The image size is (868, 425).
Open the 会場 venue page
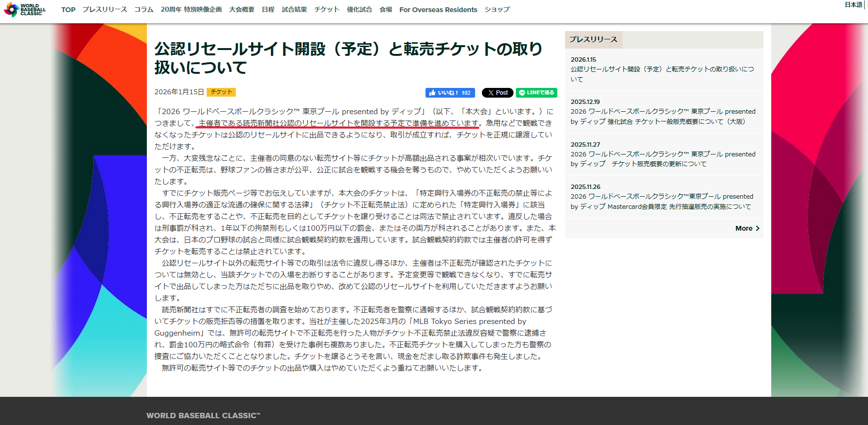coord(386,10)
